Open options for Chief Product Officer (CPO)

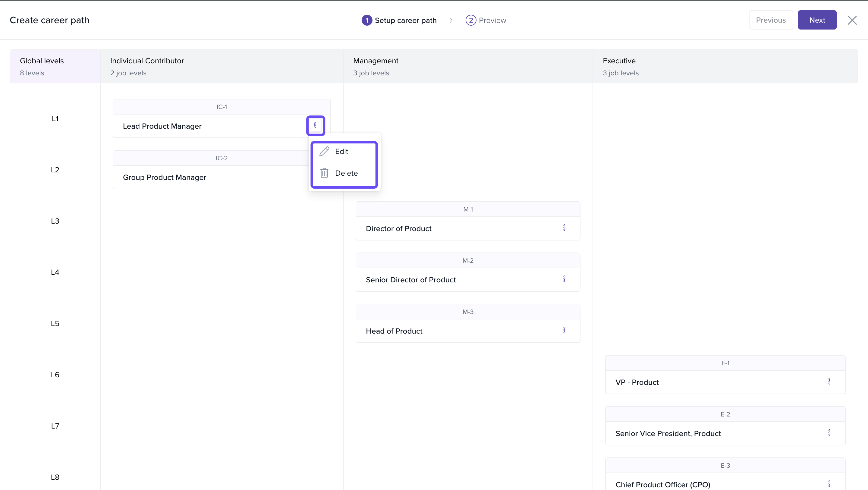click(x=829, y=484)
